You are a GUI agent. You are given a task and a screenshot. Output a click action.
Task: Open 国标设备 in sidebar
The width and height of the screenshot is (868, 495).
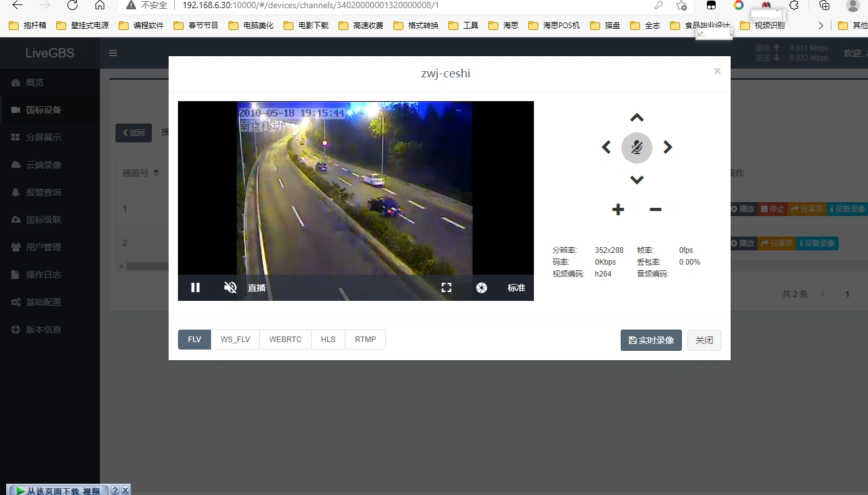coord(50,110)
